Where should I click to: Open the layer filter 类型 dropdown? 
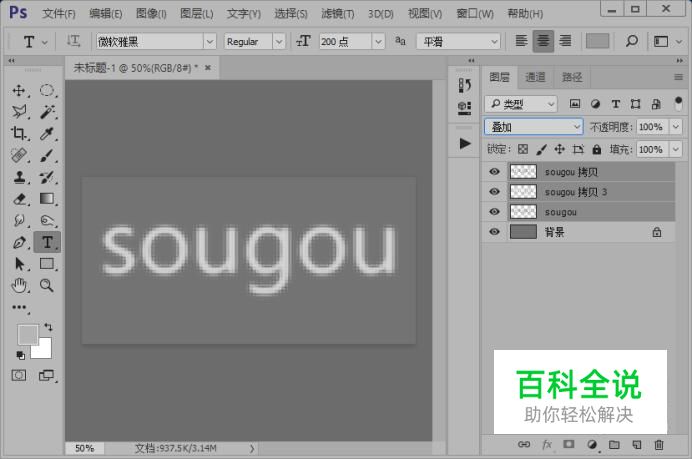pyautogui.click(x=521, y=104)
